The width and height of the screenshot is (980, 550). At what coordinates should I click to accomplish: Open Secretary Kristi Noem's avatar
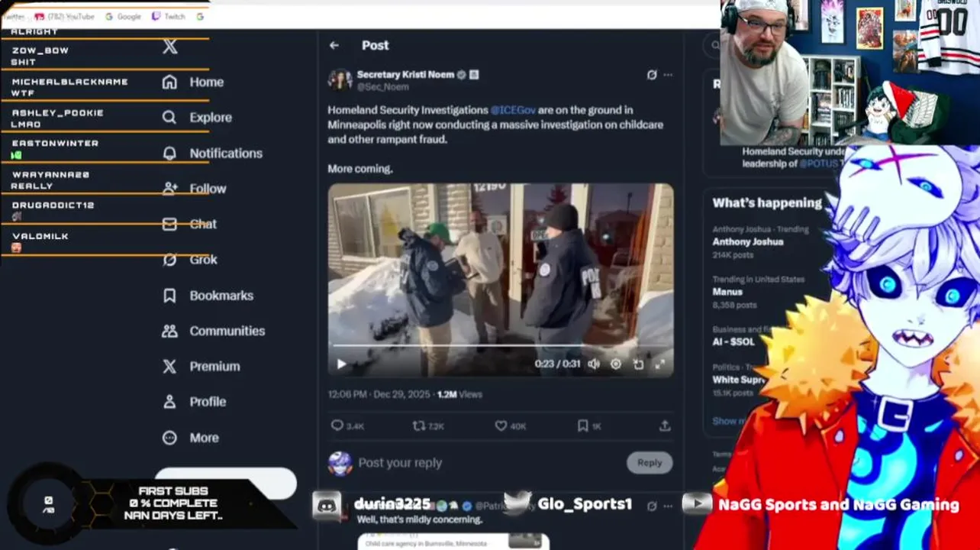(x=340, y=79)
